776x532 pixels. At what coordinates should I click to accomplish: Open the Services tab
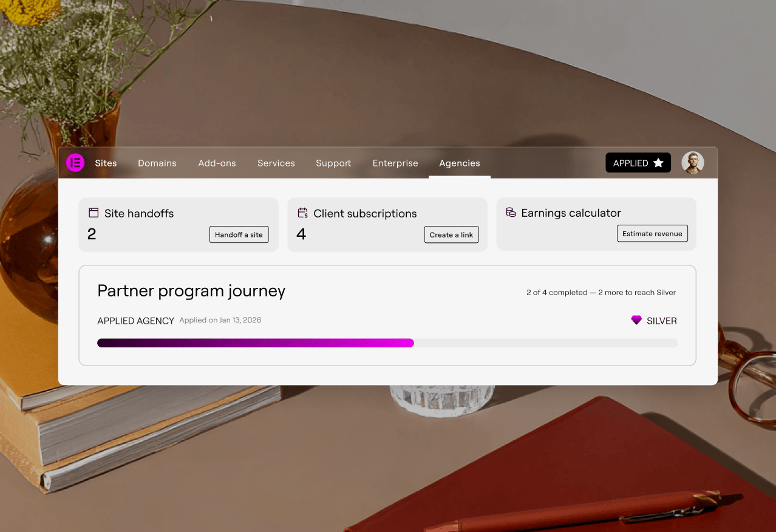276,163
